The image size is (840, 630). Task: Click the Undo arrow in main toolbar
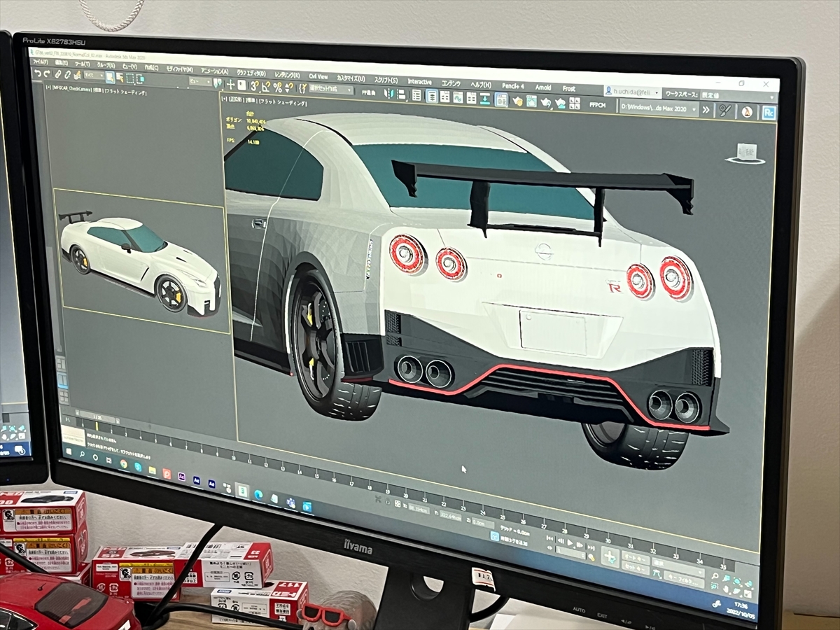(38, 74)
